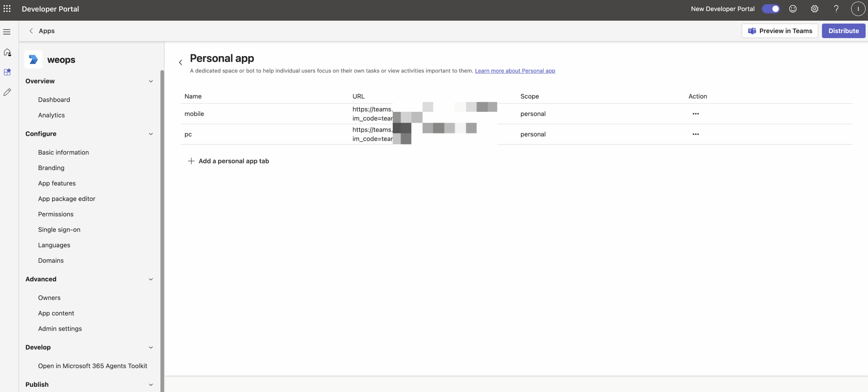Viewport: 868px width, 392px height.
Task: Open the app launcher waffle icon
Action: pos(7,9)
